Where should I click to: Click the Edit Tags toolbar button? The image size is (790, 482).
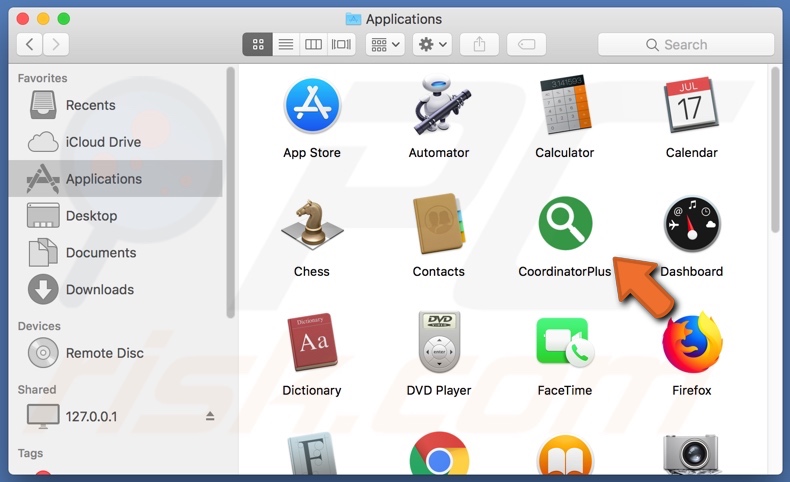pos(526,44)
